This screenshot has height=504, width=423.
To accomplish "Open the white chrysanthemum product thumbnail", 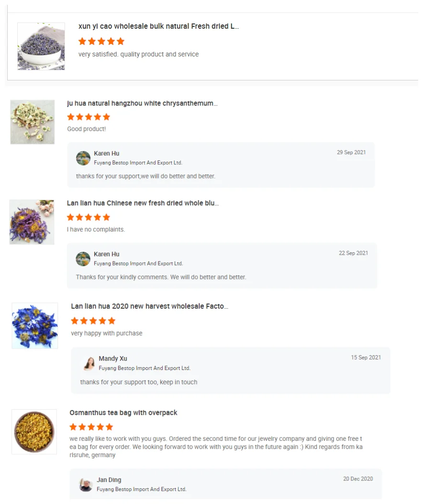I will (33, 122).
